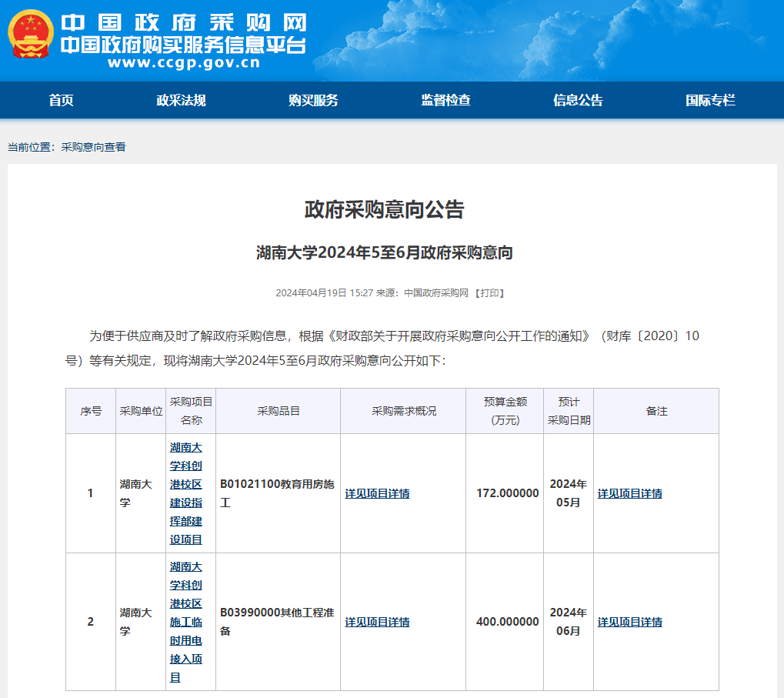Click 湖南大学 purchasing unit in row 1
This screenshot has height=698, width=784.
[x=135, y=493]
